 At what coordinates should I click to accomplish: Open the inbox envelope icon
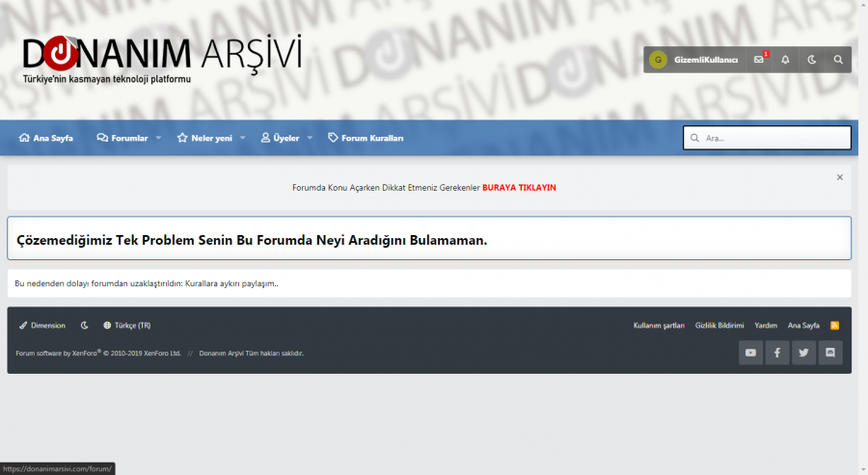(759, 60)
